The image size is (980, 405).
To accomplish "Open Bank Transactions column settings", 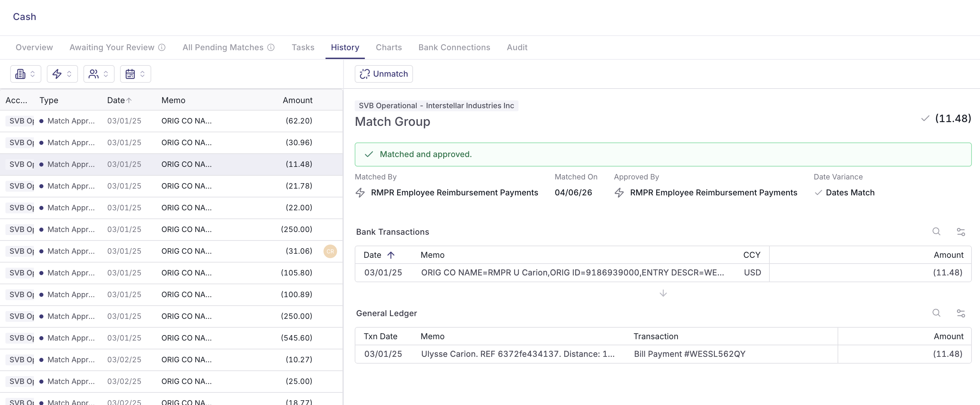I will [x=961, y=231].
